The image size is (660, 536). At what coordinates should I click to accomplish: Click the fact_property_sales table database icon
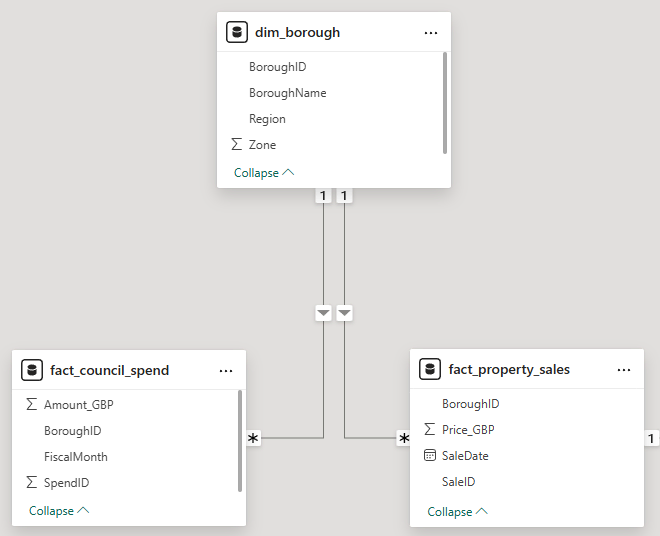coord(431,369)
